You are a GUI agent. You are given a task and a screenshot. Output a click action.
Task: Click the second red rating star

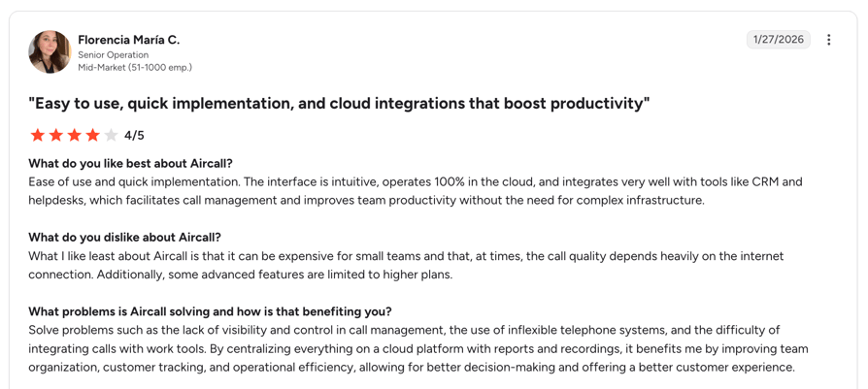pyautogui.click(x=56, y=135)
